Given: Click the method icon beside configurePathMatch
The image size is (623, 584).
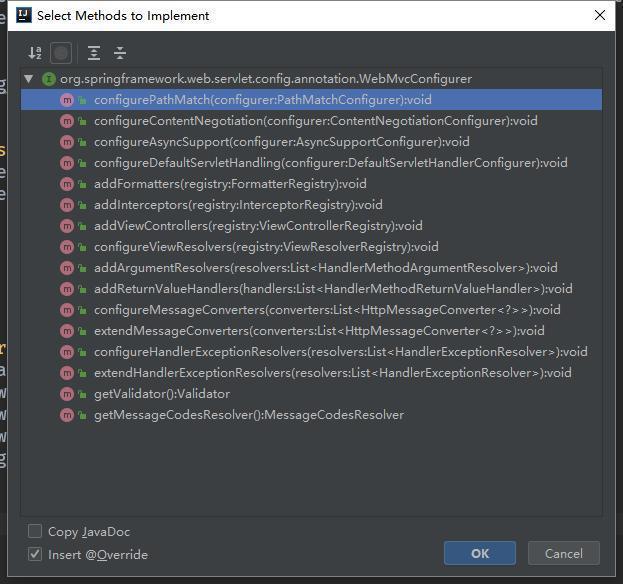Looking at the screenshot, I should 67,100.
